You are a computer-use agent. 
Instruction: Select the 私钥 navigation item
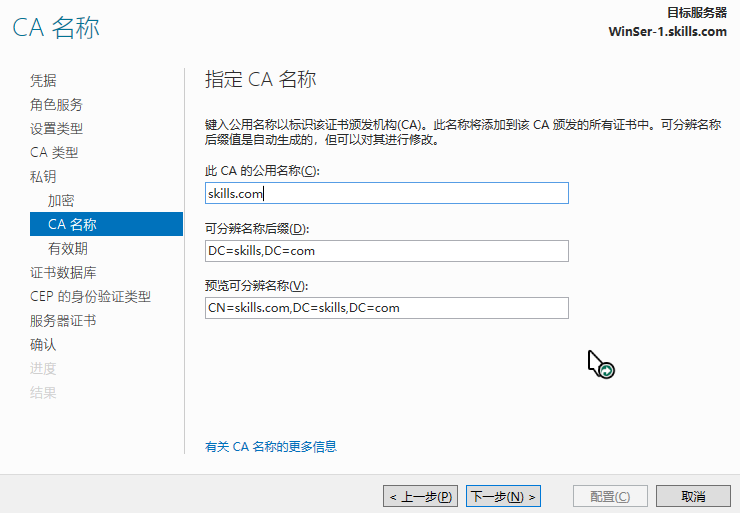pos(43,176)
